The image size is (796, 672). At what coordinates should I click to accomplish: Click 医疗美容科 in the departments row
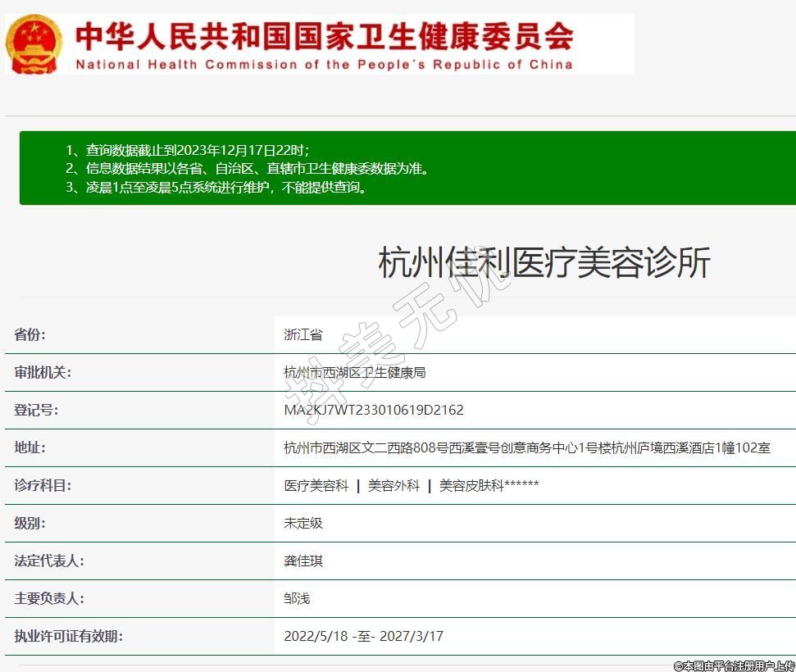(x=316, y=485)
